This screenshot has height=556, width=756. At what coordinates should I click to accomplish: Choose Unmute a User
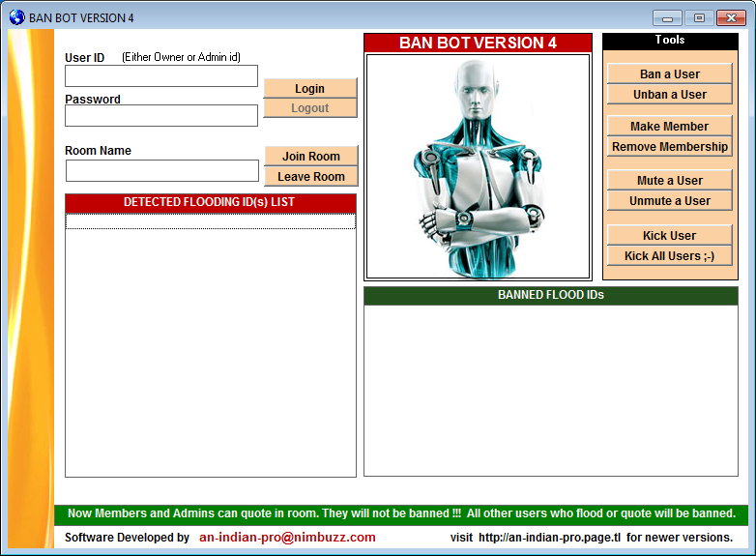[x=670, y=200]
